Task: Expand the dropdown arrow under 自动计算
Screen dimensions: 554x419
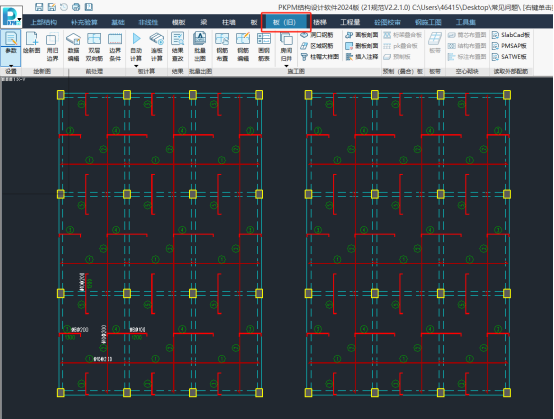Action: pyautogui.click(x=136, y=66)
